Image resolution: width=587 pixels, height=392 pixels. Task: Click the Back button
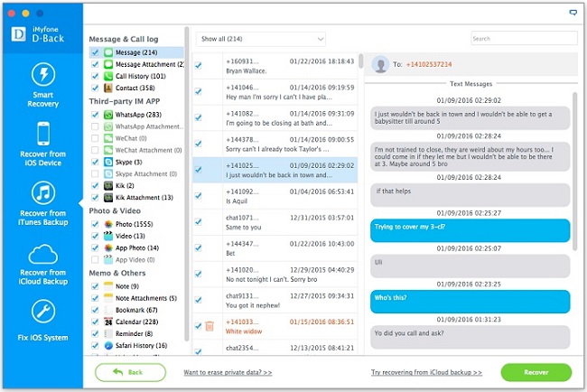pyautogui.click(x=130, y=372)
